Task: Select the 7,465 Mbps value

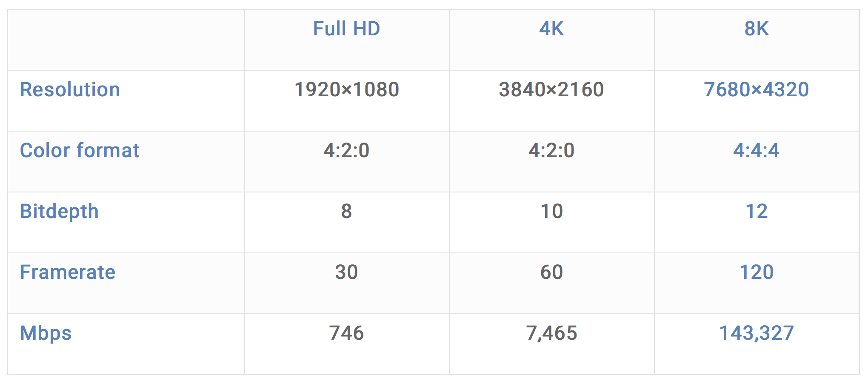Action: pyautogui.click(x=551, y=333)
